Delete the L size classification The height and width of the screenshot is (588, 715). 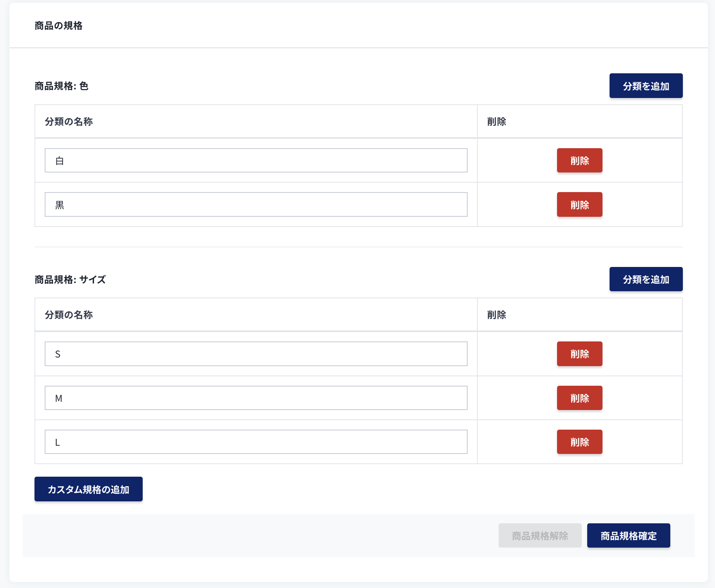tap(579, 442)
